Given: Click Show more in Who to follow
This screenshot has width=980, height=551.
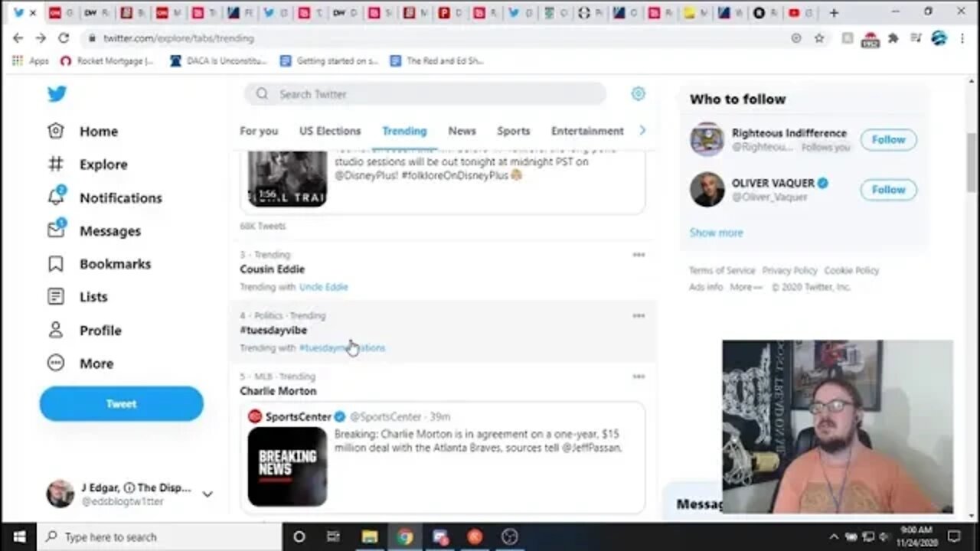Looking at the screenshot, I should (x=716, y=233).
